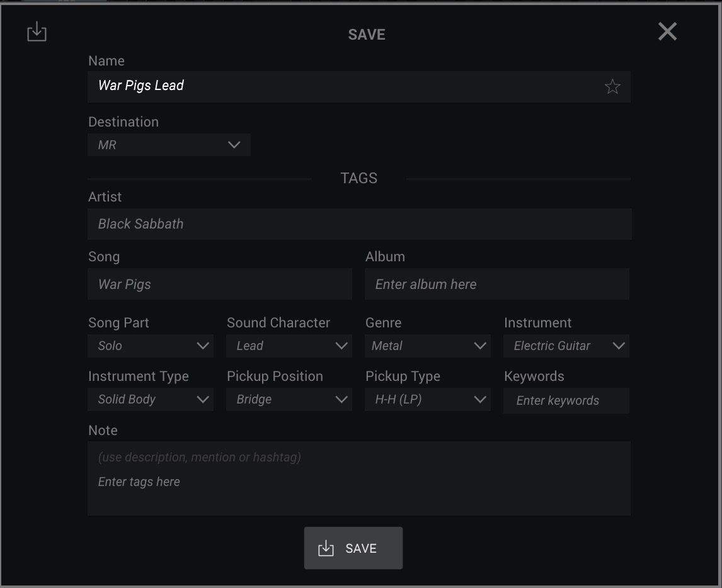722x588 pixels.
Task: Click the SAVE button at bottom
Action: pyautogui.click(x=353, y=548)
